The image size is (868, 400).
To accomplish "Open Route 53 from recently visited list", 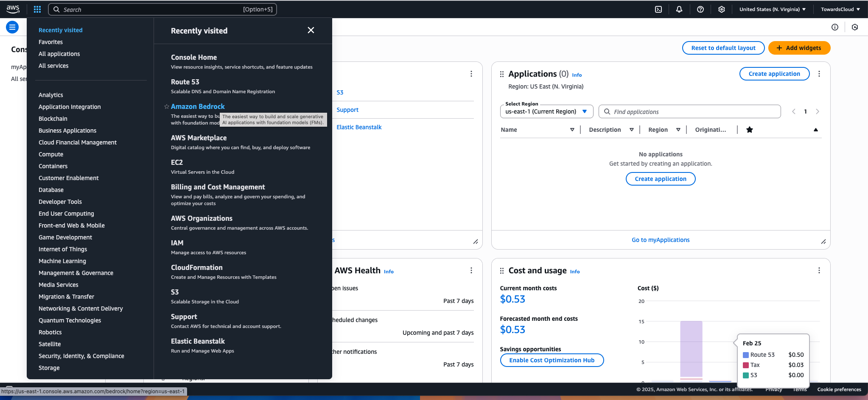I will [185, 82].
